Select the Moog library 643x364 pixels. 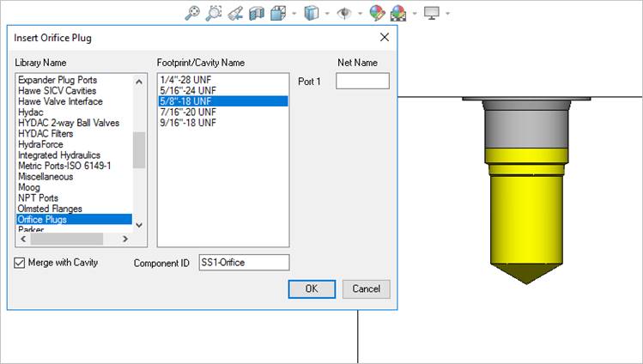(x=28, y=187)
